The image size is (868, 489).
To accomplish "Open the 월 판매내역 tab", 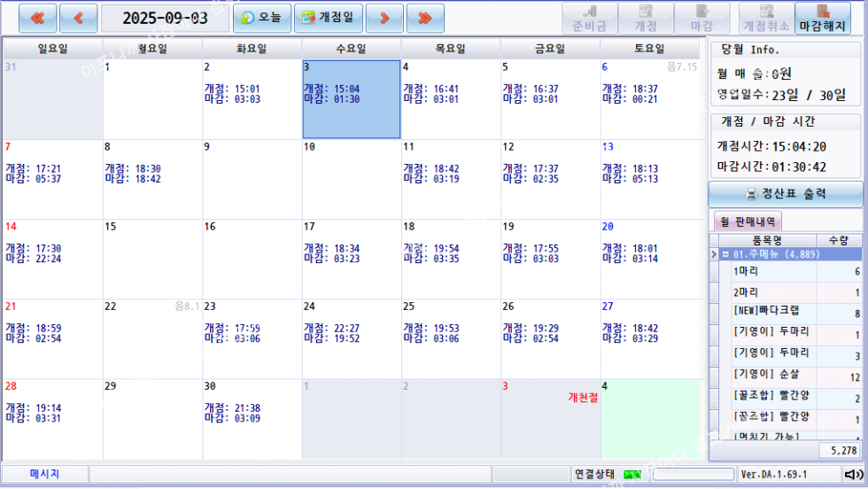I will point(748,221).
